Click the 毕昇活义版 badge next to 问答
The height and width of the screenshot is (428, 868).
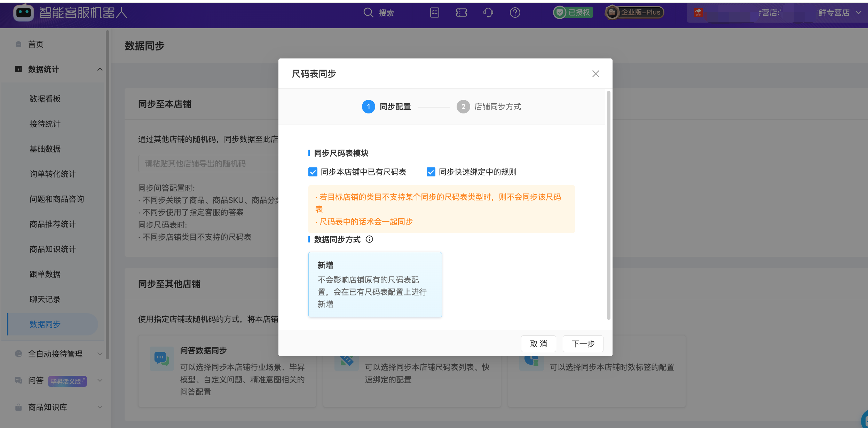[67, 381]
